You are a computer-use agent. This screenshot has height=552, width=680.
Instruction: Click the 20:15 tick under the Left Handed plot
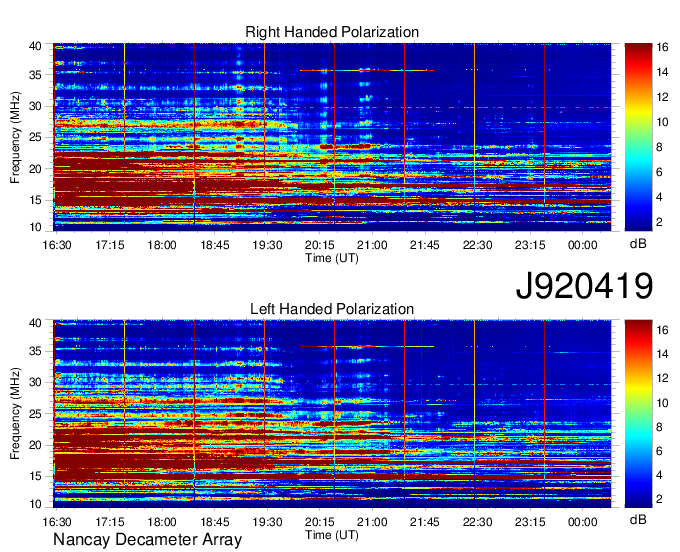pos(320,522)
